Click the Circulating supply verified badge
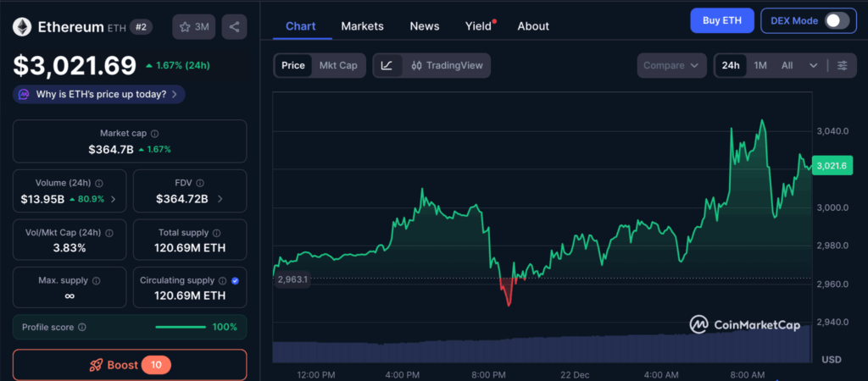868x381 pixels. click(235, 280)
